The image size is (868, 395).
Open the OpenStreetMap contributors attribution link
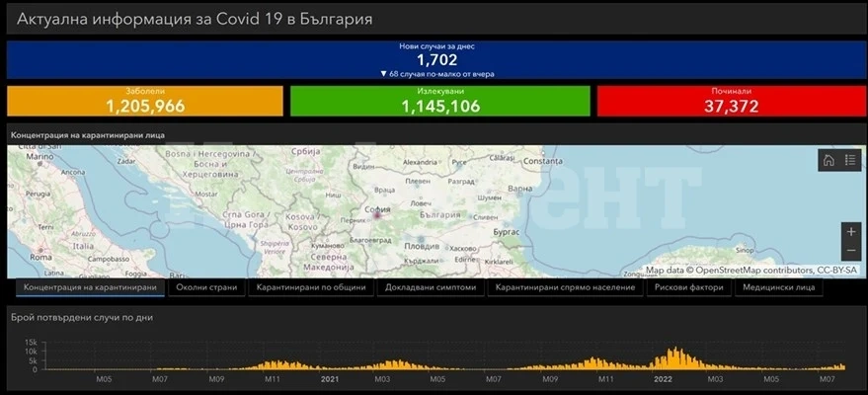pyautogui.click(x=750, y=271)
